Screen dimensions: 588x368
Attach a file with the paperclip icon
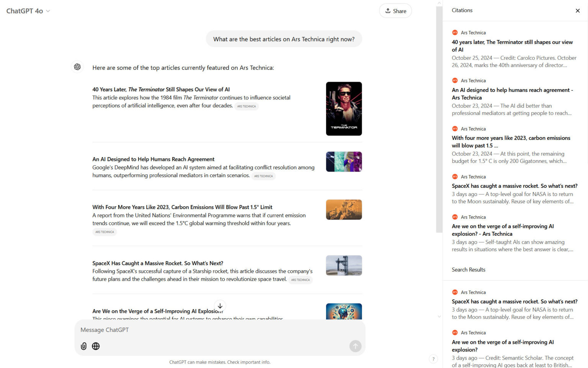point(83,346)
